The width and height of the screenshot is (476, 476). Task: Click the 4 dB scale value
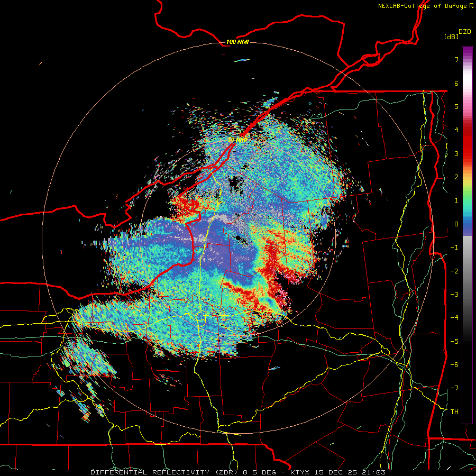point(456,130)
